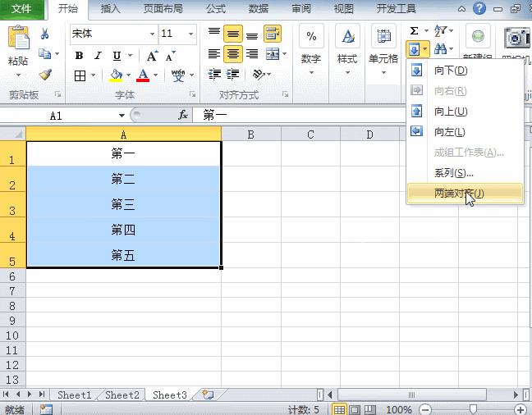Switch to Page Layout view icon
The height and width of the screenshot is (415, 532).
click(x=355, y=409)
